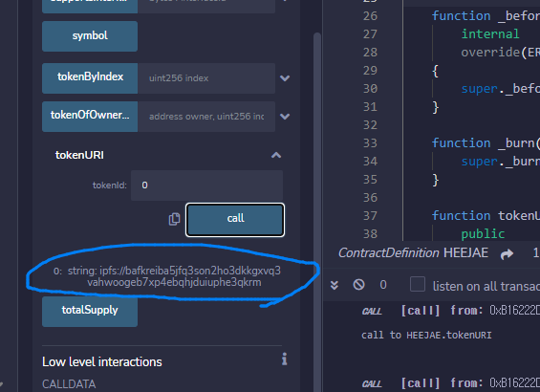Screen dimensions: 540x392
Task: Focus the uint256 index input field
Action: (x=206, y=78)
